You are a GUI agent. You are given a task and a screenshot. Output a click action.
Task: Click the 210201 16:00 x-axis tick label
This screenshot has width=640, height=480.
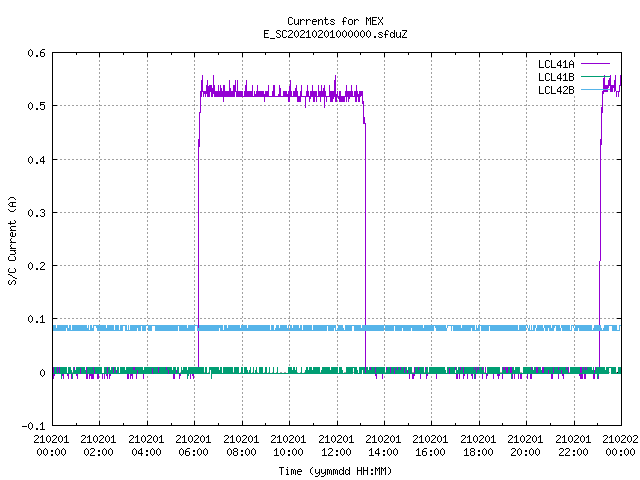click(x=430, y=446)
